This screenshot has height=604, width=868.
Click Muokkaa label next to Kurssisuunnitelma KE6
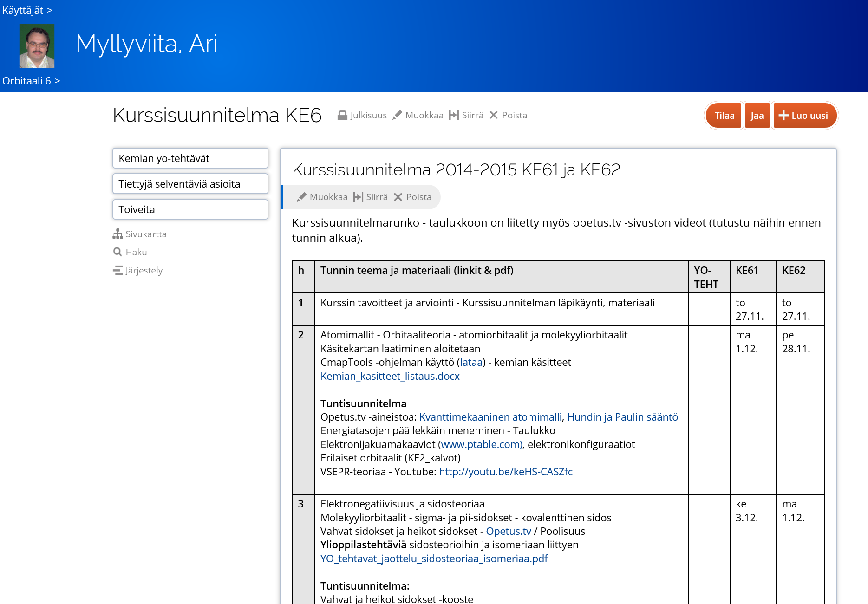click(424, 115)
